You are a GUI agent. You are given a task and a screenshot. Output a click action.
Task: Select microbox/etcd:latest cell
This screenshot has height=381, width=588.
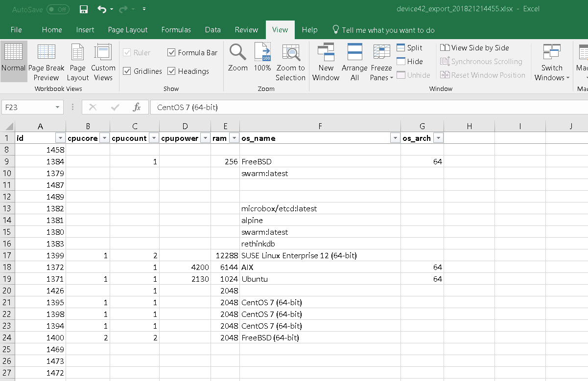coord(320,208)
